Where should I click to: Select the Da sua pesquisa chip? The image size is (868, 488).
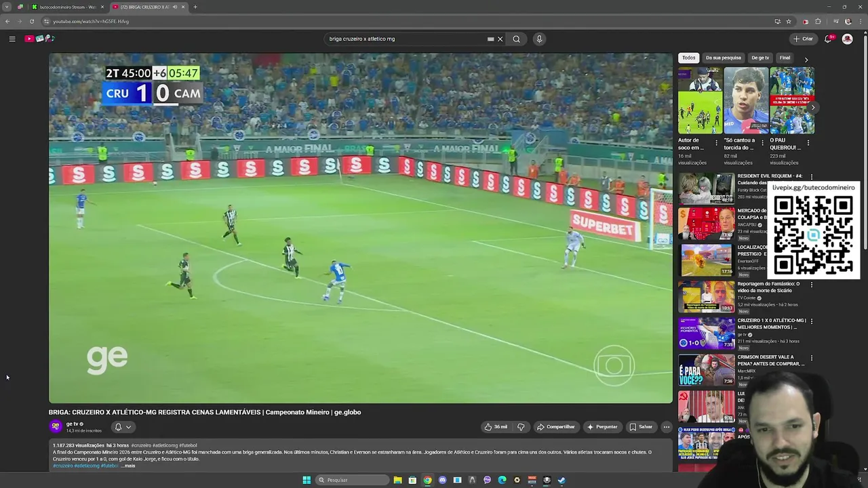(x=724, y=58)
